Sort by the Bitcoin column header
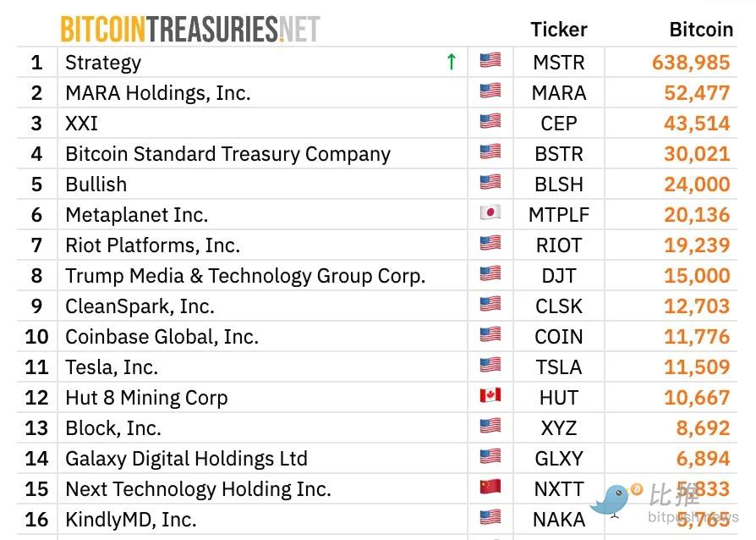Viewport: 756px width, 540px height. pos(700,30)
